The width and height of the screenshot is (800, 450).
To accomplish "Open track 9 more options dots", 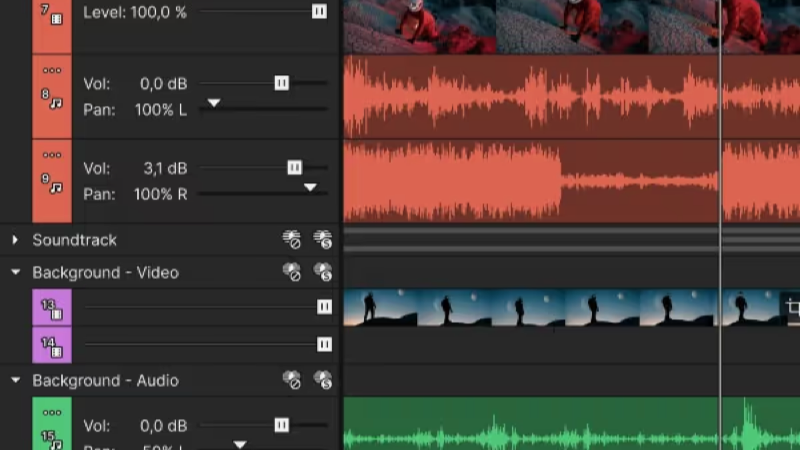I will [52, 155].
